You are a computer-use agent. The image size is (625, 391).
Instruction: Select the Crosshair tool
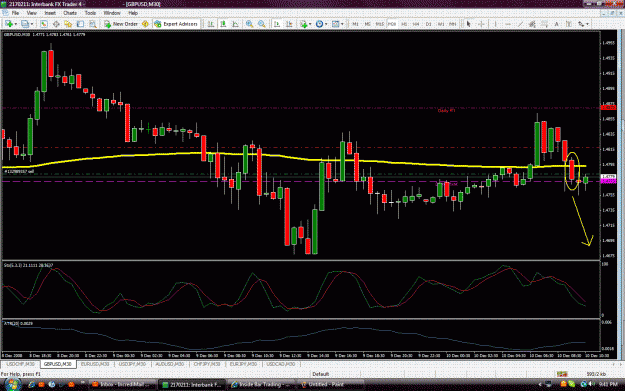click(x=481, y=24)
